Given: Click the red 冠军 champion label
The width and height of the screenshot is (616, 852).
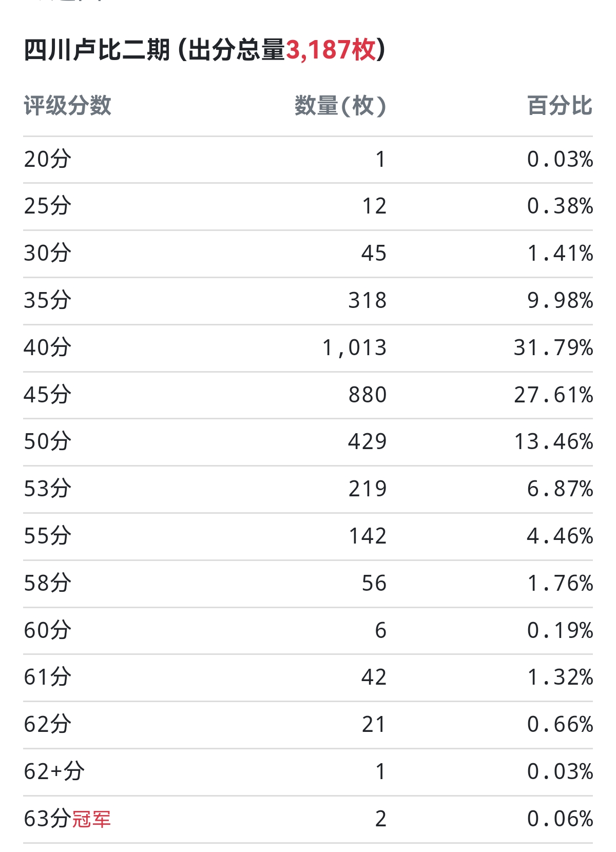Looking at the screenshot, I should (x=91, y=819).
